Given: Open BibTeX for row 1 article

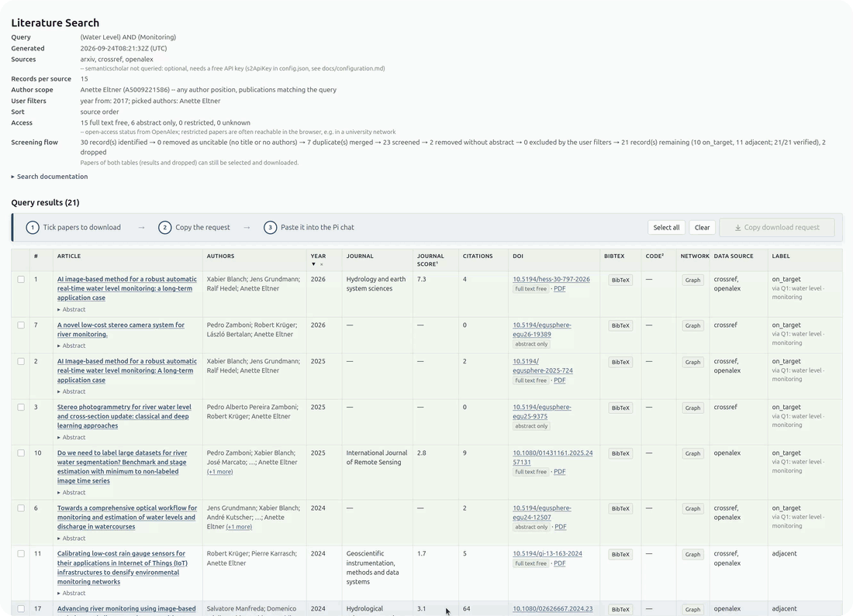Looking at the screenshot, I should [620, 280].
